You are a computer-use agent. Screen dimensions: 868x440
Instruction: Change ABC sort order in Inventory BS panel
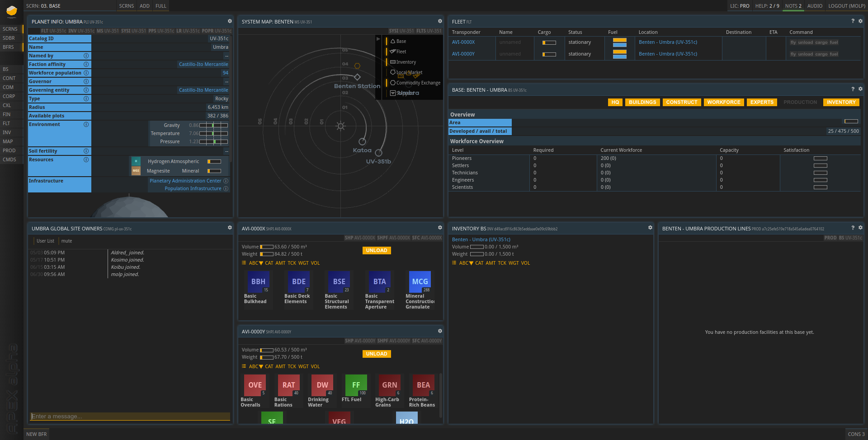tap(466, 263)
